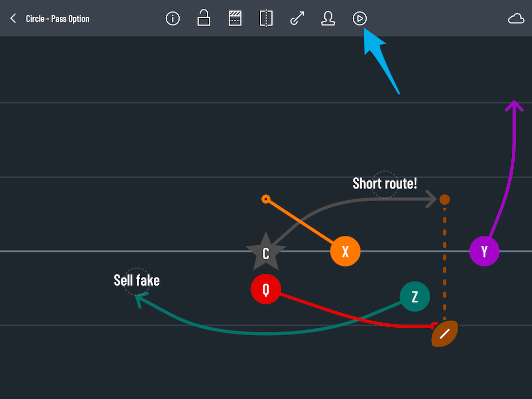Click the Circle - Pass Option title

point(57,19)
